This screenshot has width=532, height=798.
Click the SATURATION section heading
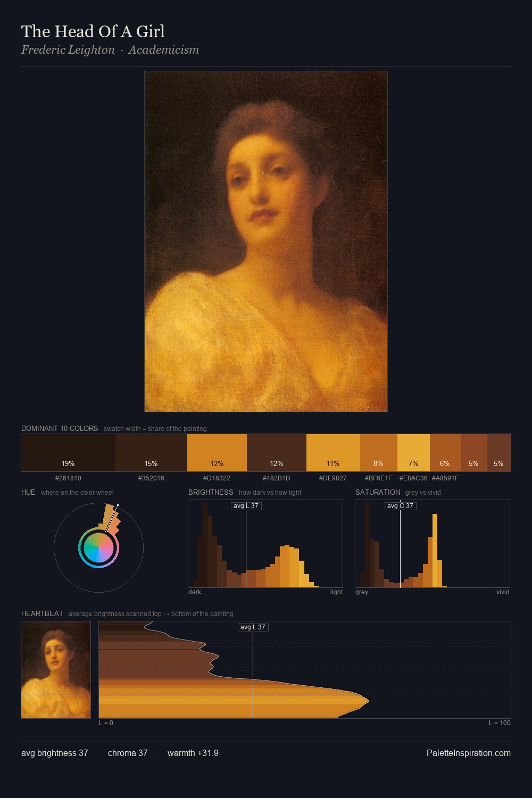(x=378, y=492)
